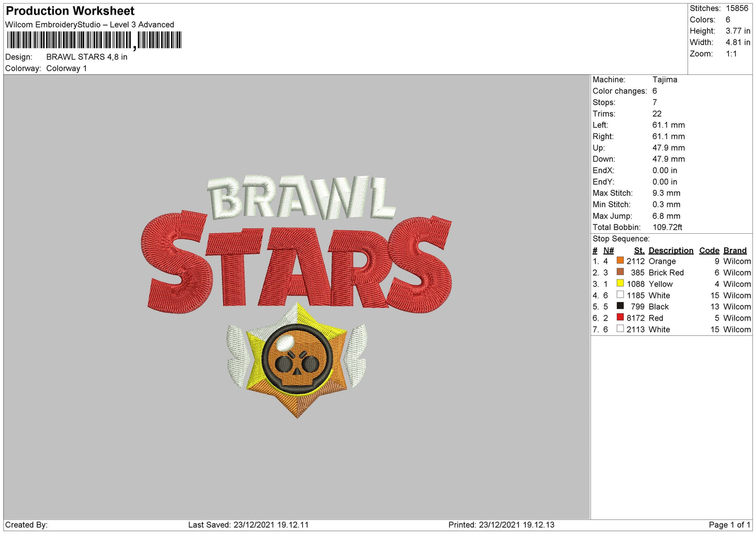Click the Left value '61.1 mm'
The image size is (756, 534).
(x=668, y=125)
